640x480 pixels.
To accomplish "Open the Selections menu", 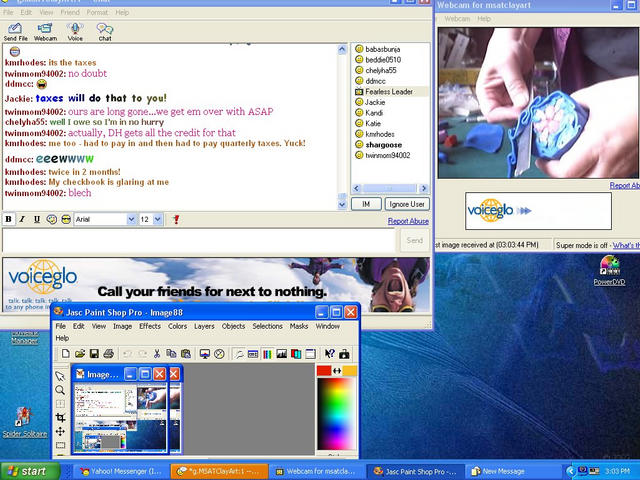I will (x=267, y=326).
